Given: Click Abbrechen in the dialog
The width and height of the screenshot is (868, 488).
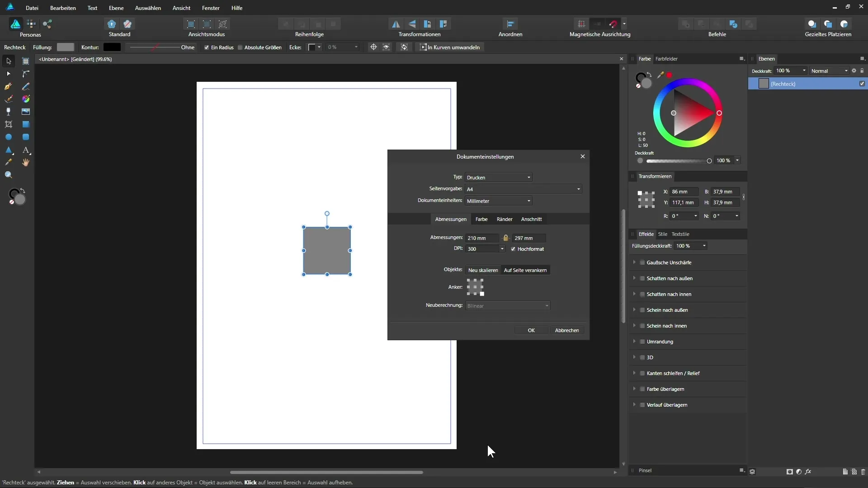Looking at the screenshot, I should tap(567, 330).
